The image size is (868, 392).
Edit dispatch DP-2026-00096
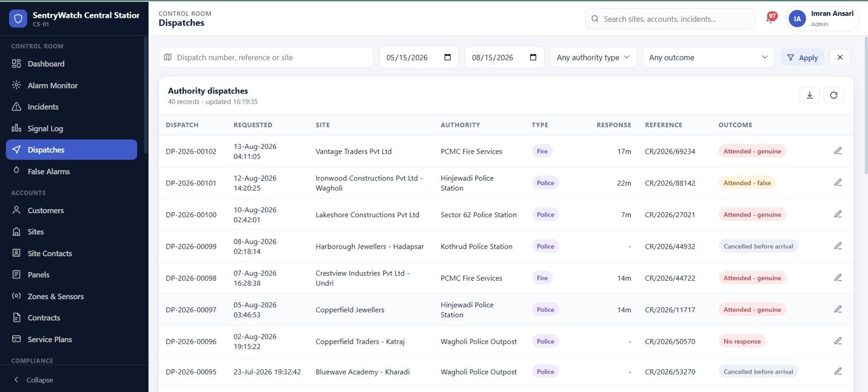click(x=838, y=341)
